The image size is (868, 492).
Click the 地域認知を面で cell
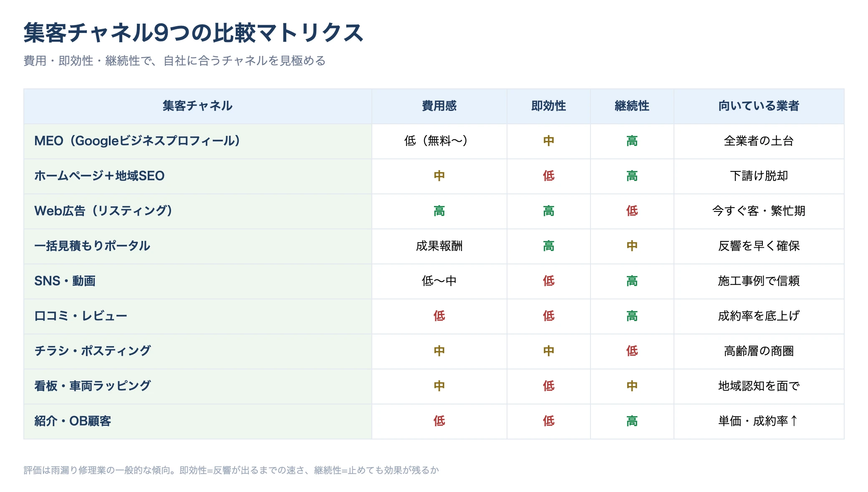coord(759,386)
